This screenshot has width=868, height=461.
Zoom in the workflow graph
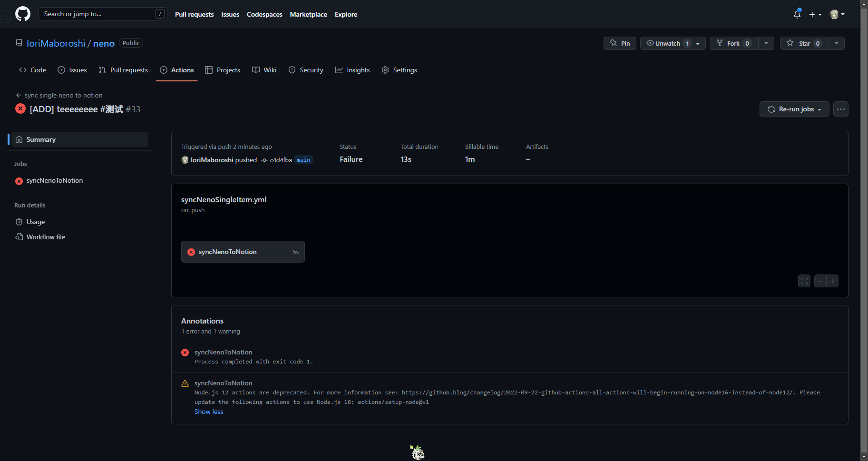pos(832,281)
